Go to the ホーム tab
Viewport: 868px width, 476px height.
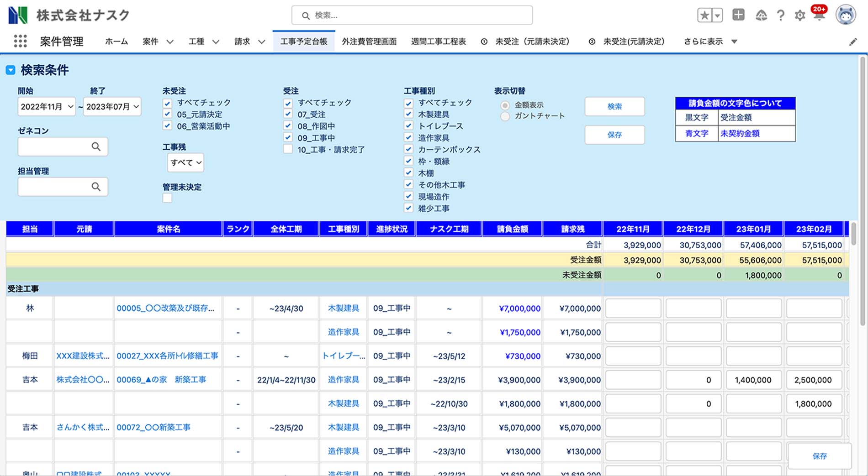pos(116,42)
